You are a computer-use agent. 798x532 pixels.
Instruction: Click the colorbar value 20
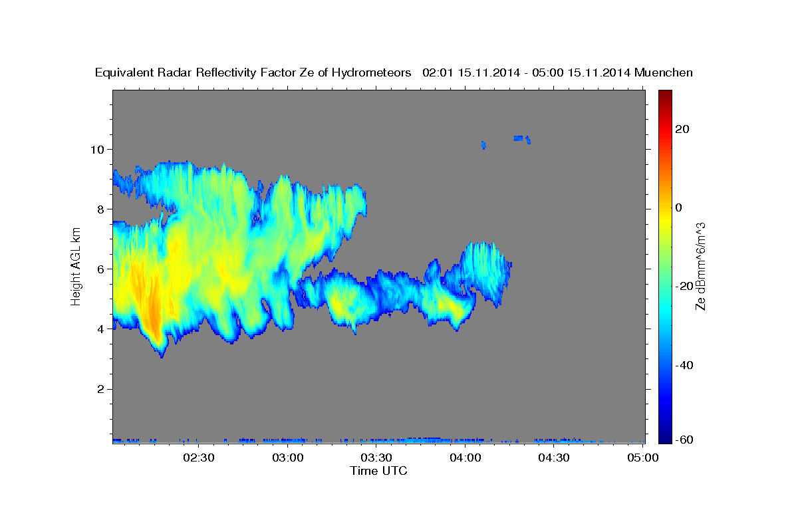click(683, 129)
